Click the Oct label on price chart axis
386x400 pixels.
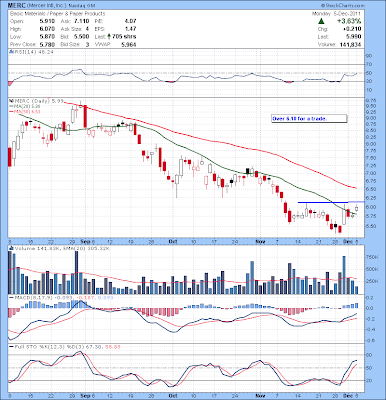[x=172, y=241]
